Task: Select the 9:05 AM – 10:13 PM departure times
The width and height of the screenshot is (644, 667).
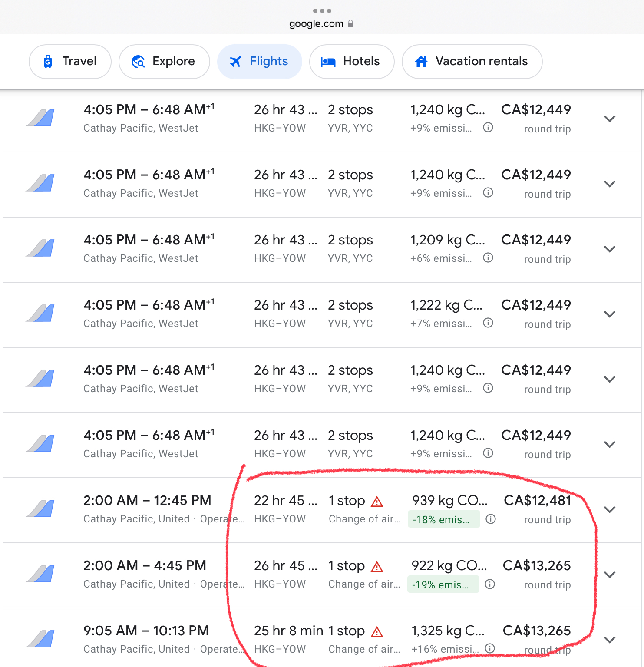Action: [x=146, y=631]
